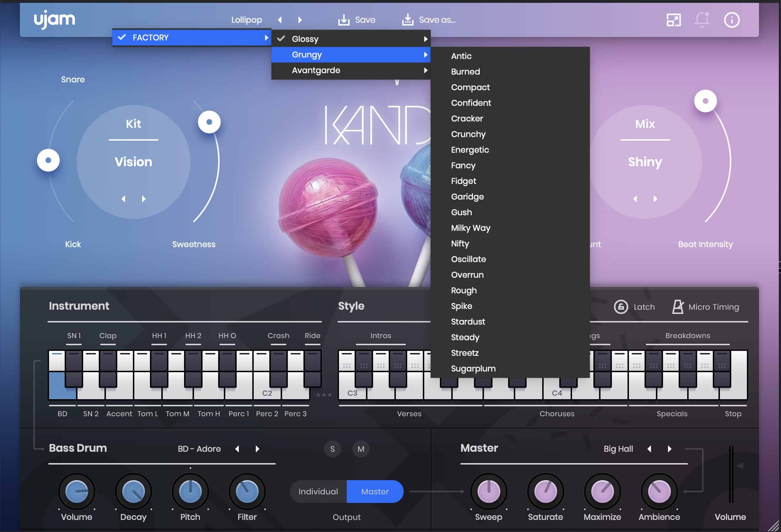Image resolution: width=781 pixels, height=532 pixels.
Task: Click the Micro Timing metronome icon
Action: tap(678, 307)
